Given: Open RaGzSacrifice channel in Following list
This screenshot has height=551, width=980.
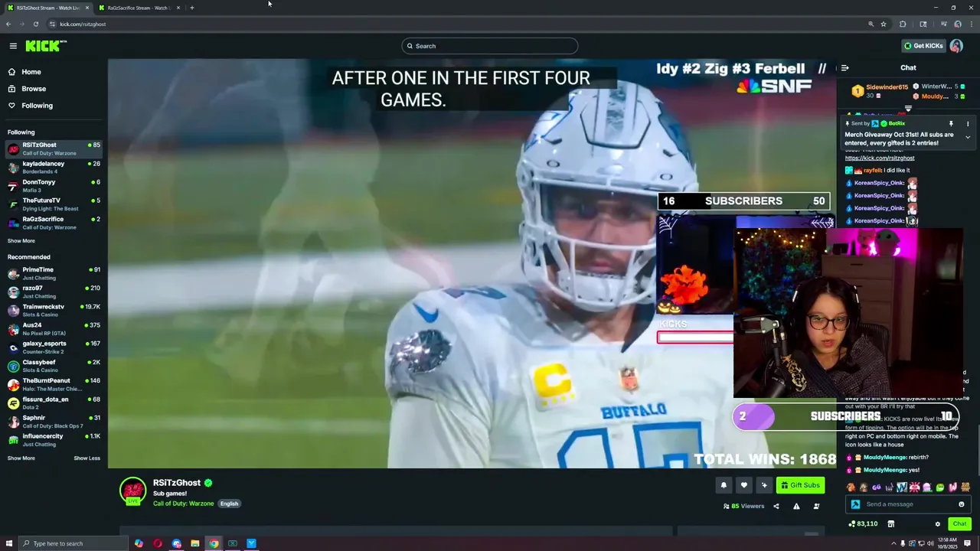Looking at the screenshot, I should click(x=54, y=223).
